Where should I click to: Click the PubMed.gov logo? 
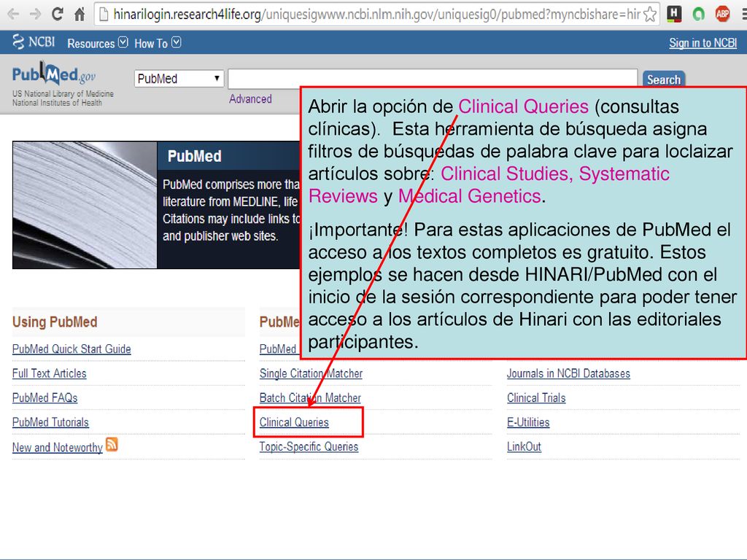(54, 74)
